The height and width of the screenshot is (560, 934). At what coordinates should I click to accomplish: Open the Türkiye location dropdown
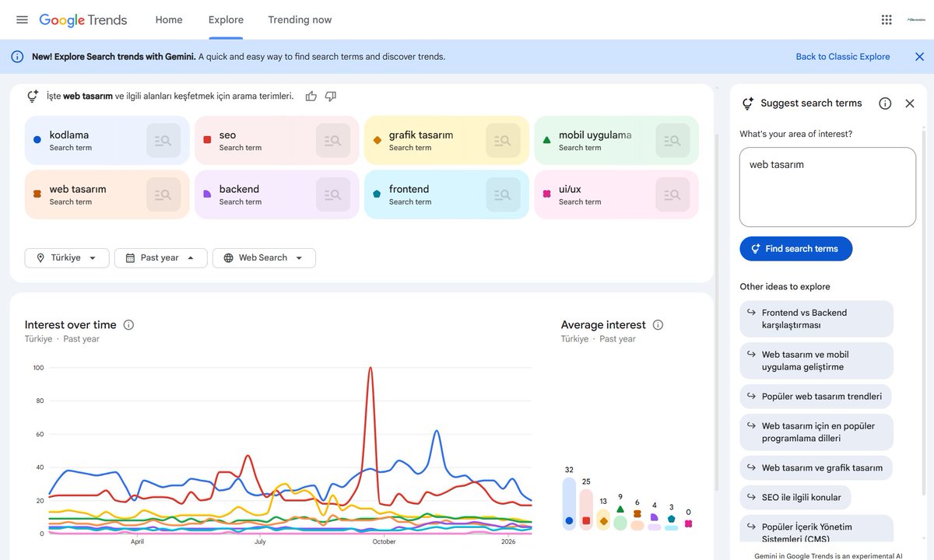pyautogui.click(x=66, y=257)
